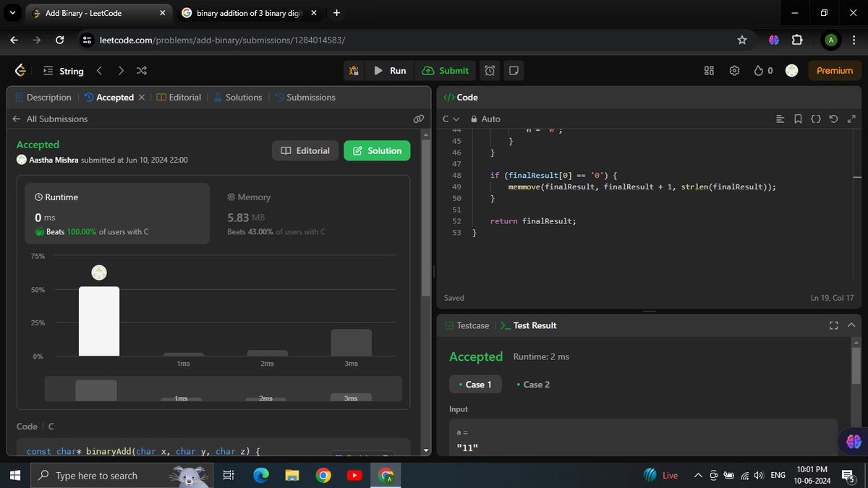Open the String problem list panel

click(x=62, y=71)
